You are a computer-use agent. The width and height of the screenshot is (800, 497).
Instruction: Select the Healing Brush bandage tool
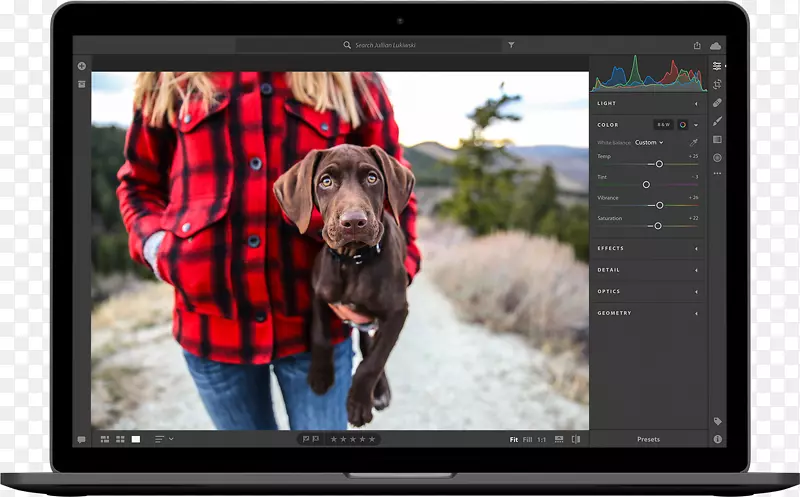click(717, 103)
